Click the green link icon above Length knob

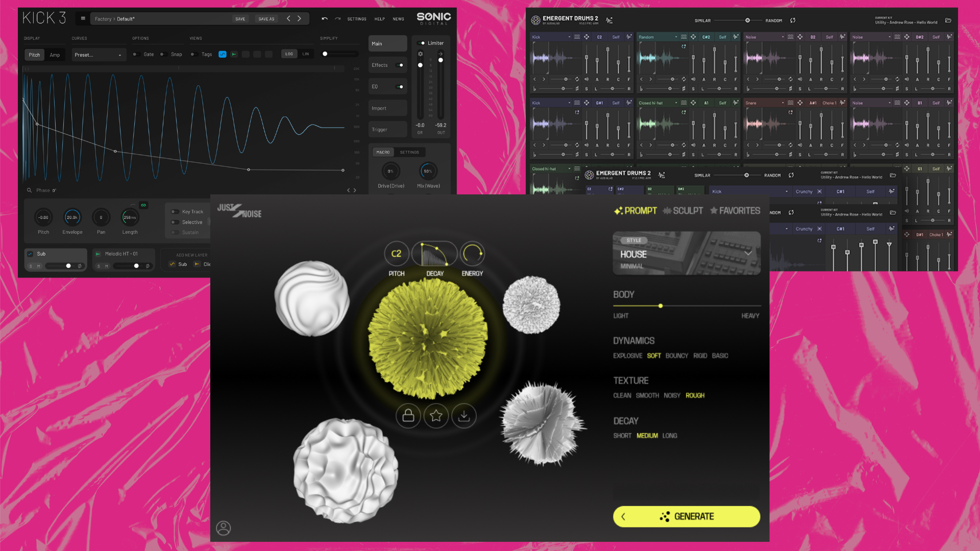(x=143, y=205)
